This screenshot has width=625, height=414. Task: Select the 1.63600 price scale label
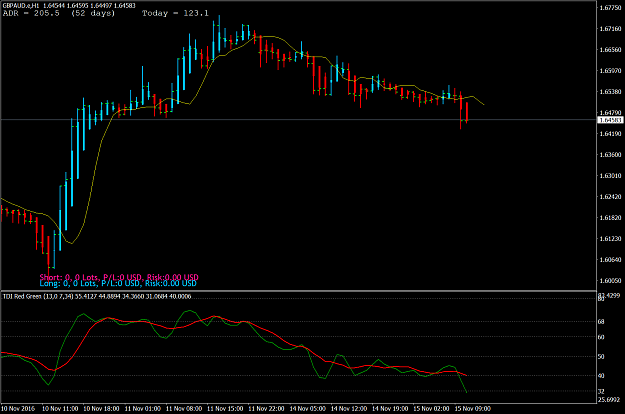click(610, 155)
